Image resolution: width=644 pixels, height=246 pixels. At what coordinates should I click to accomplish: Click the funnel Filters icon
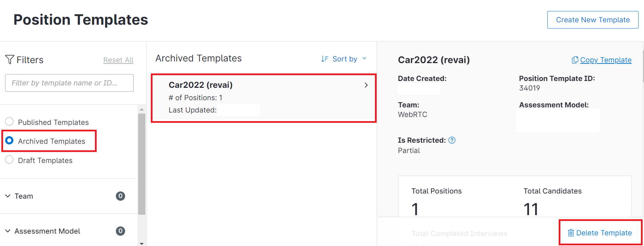pyautogui.click(x=10, y=59)
